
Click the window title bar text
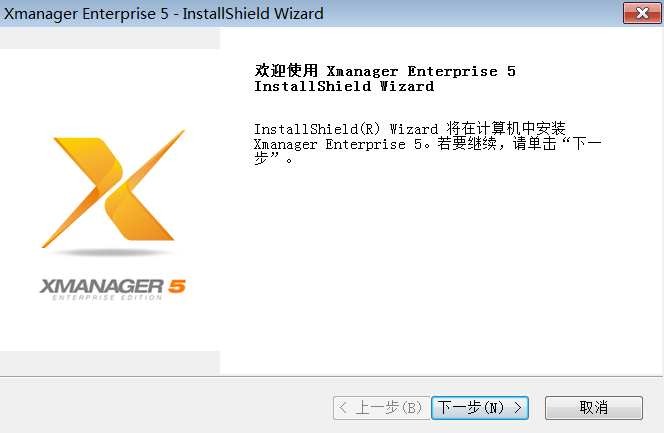pyautogui.click(x=163, y=14)
